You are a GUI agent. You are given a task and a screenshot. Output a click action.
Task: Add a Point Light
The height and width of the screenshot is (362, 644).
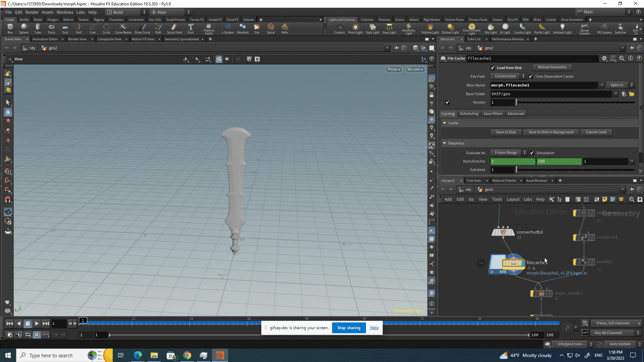tap(355, 28)
